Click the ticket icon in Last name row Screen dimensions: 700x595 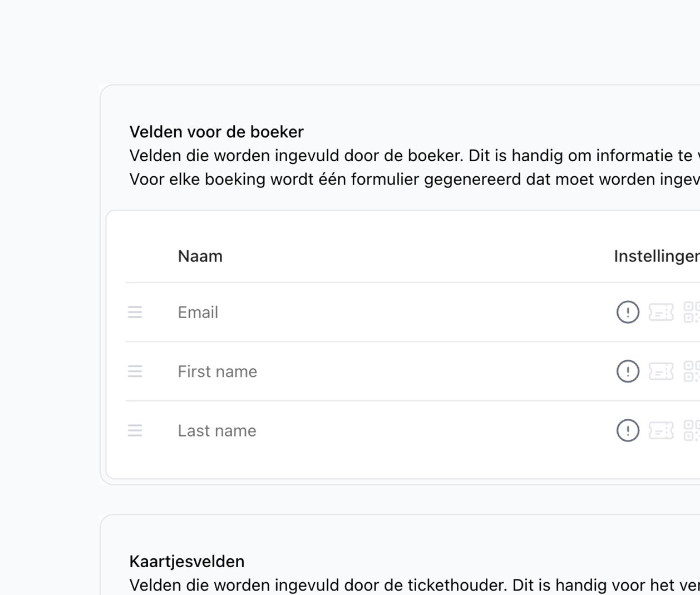(661, 430)
